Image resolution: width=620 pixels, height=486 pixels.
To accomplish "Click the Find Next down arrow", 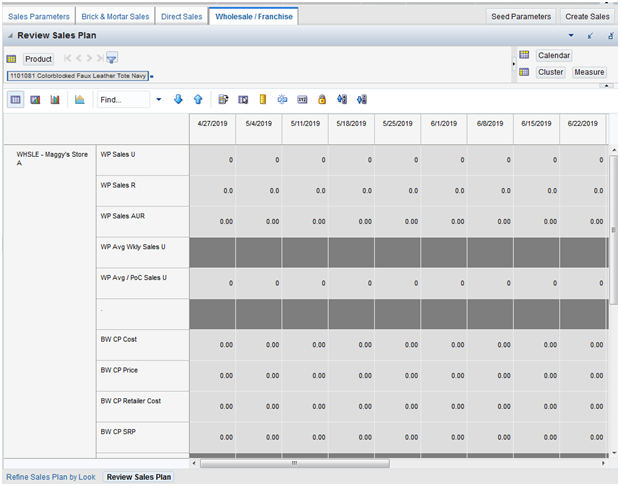I will click(178, 99).
